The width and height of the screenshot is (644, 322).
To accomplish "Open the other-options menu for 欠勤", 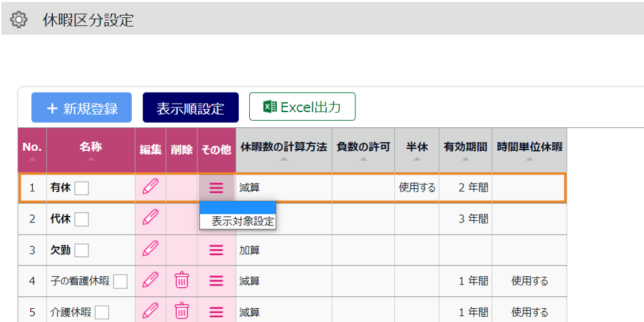I will 216,250.
